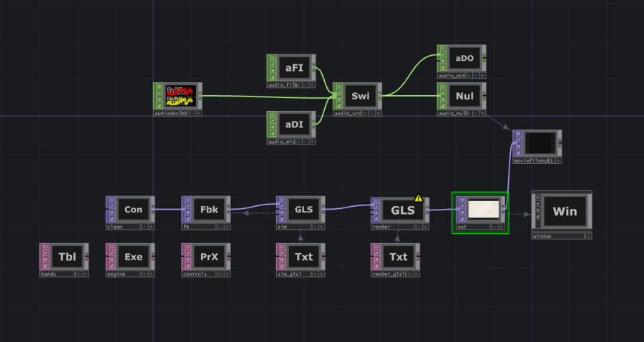The height and width of the screenshot is (342, 644).
Task: Click the 'audiodevin1' node name field
Action: pyautogui.click(x=171, y=113)
